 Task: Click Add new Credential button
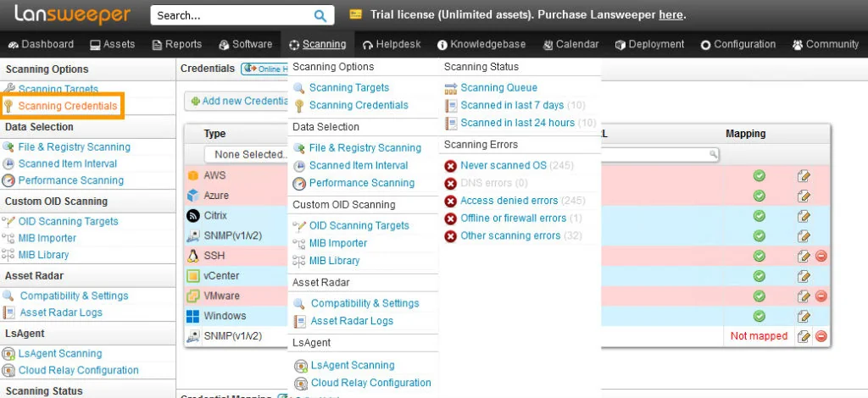point(239,101)
